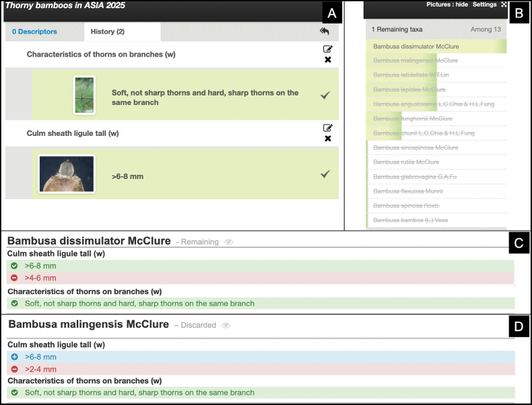
Task: Open Settings in the top bar
Action: click(x=484, y=5)
